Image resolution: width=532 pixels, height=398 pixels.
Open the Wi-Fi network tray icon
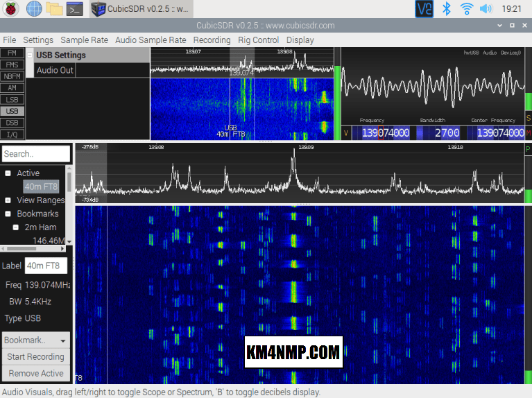(467, 9)
